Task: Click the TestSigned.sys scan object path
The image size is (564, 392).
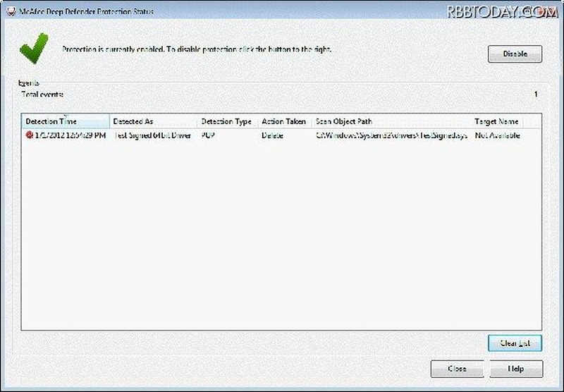Action: pos(390,135)
